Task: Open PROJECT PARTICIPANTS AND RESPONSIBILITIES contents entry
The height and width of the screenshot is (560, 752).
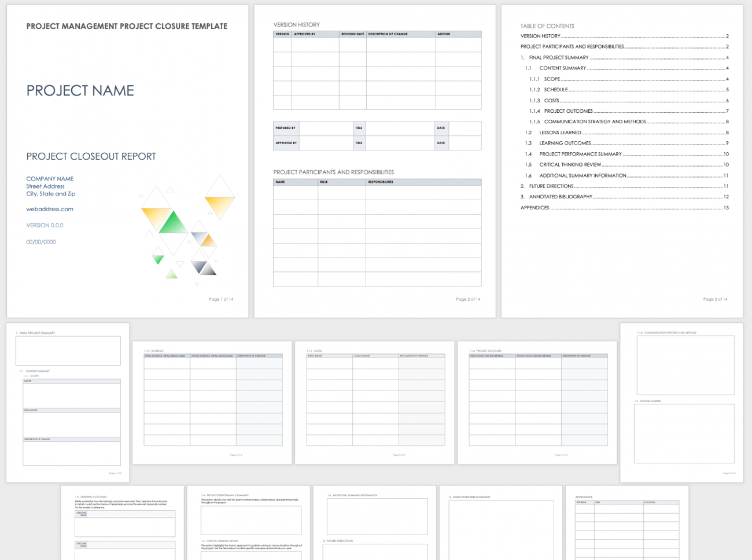Action: pos(625,46)
